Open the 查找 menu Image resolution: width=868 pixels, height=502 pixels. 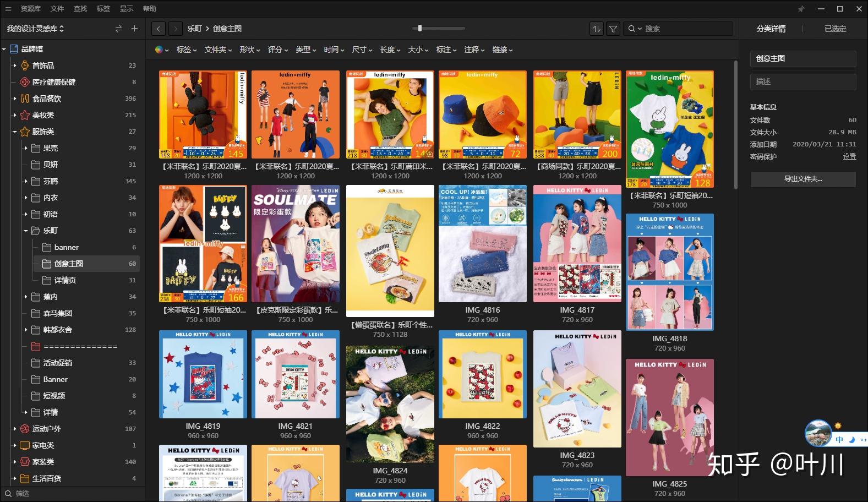tap(80, 9)
